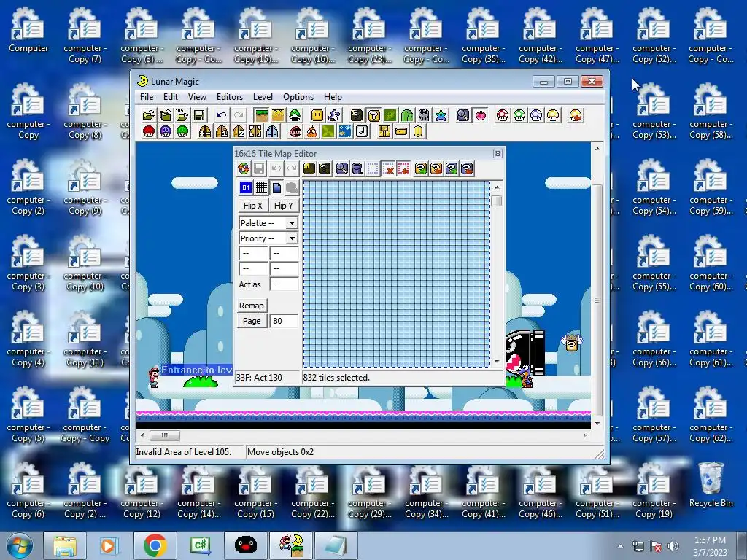This screenshot has height=560, width=747.
Task: Close the 16x16 Tile Map Editor panel
Action: [x=498, y=153]
